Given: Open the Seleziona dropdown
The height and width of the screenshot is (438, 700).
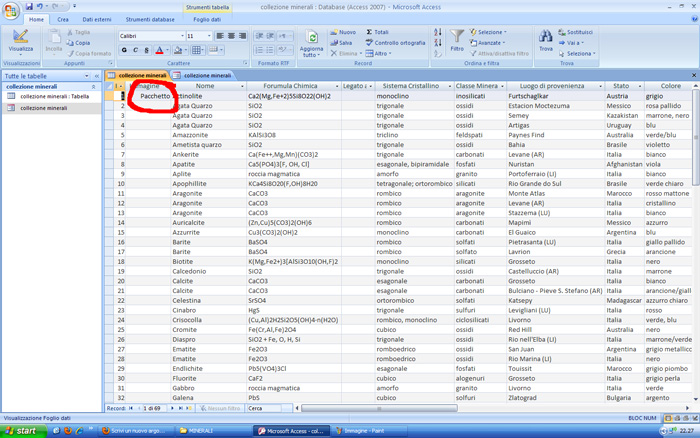Looking at the screenshot, I should [x=577, y=54].
